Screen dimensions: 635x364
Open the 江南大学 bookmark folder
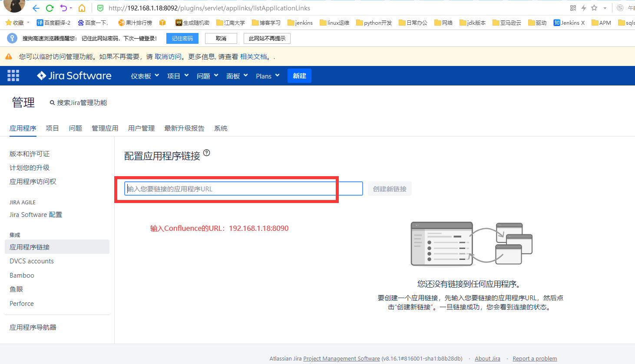231,23
